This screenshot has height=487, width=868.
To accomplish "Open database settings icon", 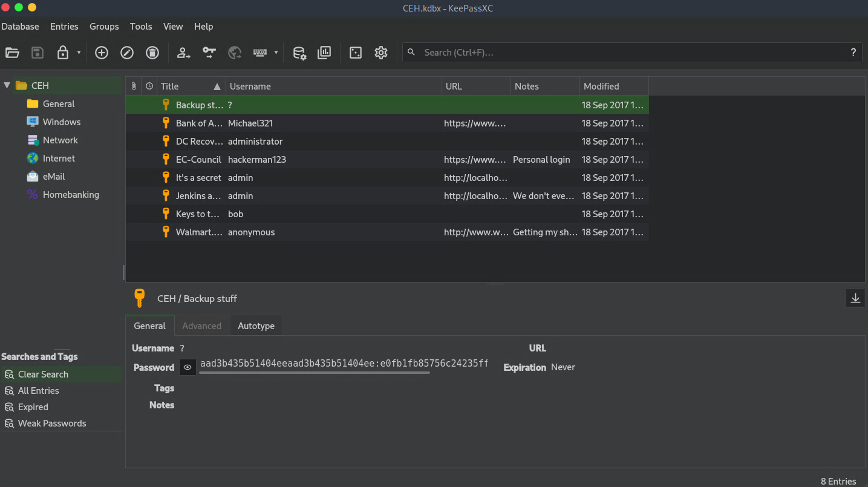I will point(299,53).
